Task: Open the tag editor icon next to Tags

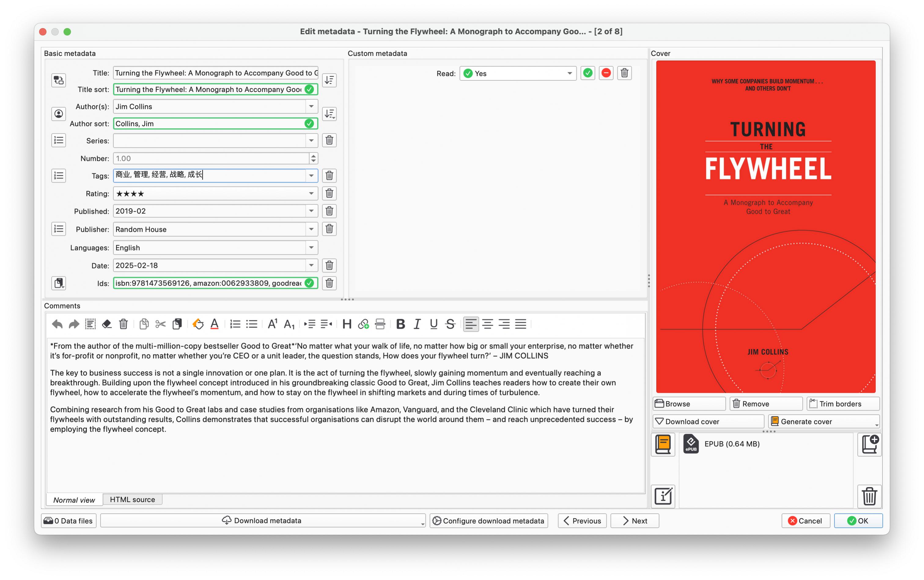Action: (x=58, y=176)
